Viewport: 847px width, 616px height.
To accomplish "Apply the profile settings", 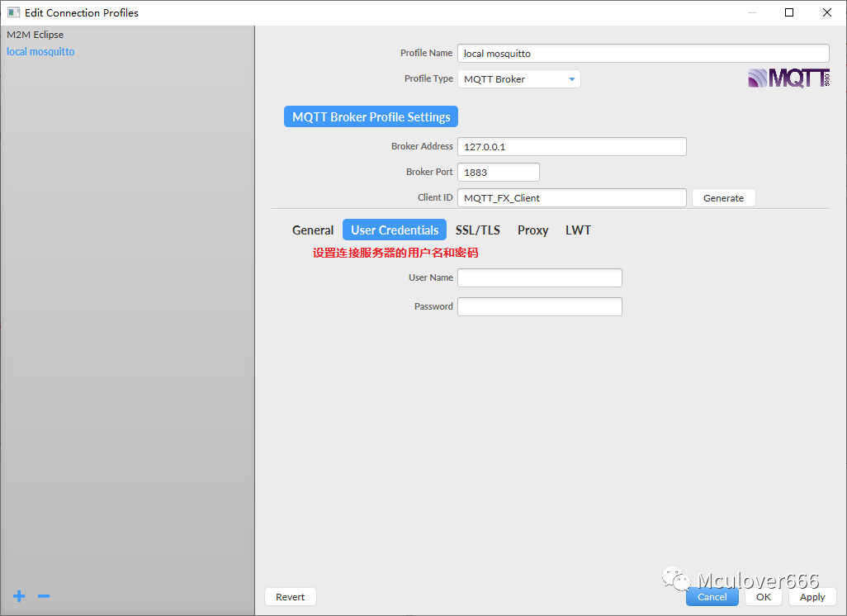I will tap(812, 596).
